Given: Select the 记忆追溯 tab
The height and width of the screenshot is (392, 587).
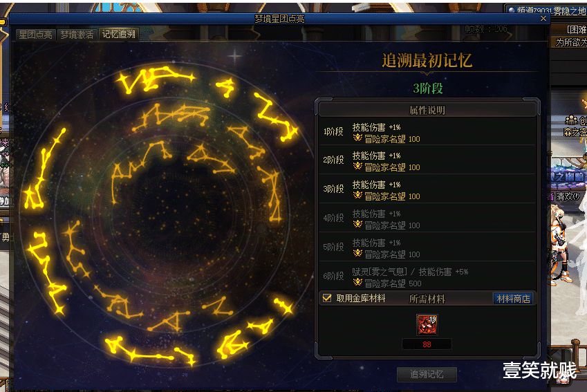Looking at the screenshot, I should 119,34.
